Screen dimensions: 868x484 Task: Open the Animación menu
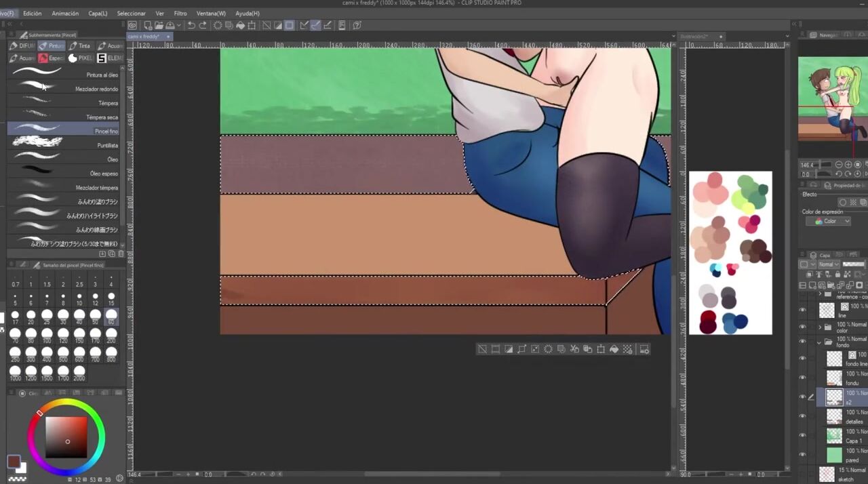tap(65, 14)
